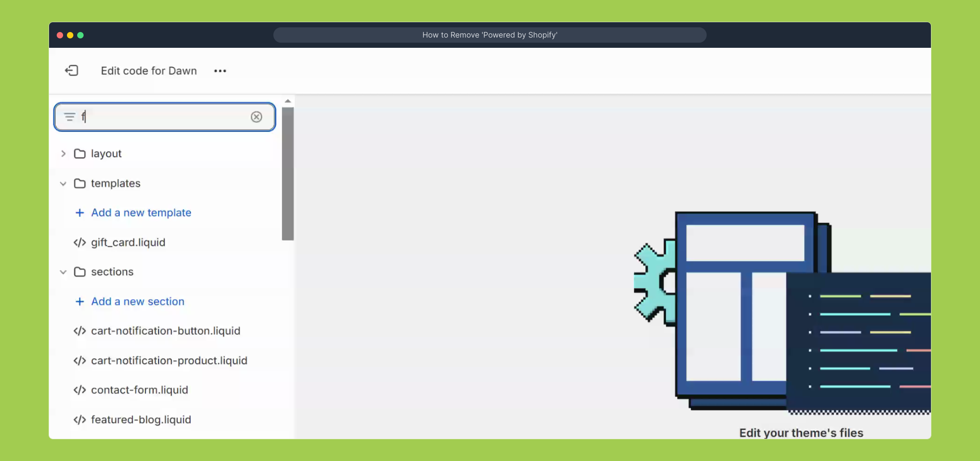Select featured-blog.liquid in sections

[141, 420]
